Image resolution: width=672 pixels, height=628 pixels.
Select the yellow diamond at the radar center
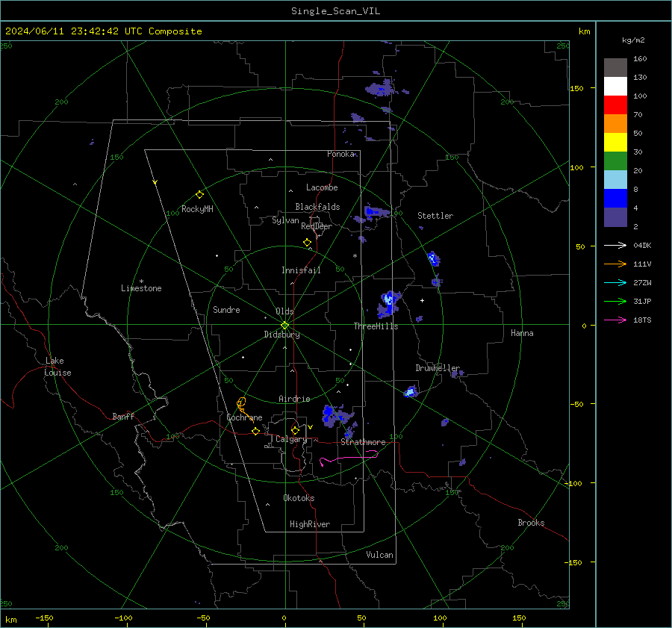click(x=284, y=326)
